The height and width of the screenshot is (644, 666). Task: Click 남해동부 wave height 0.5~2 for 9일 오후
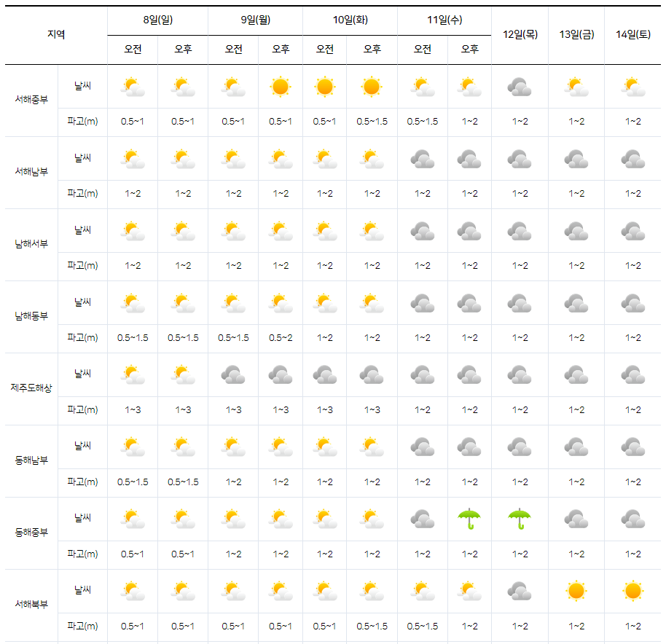281,338
